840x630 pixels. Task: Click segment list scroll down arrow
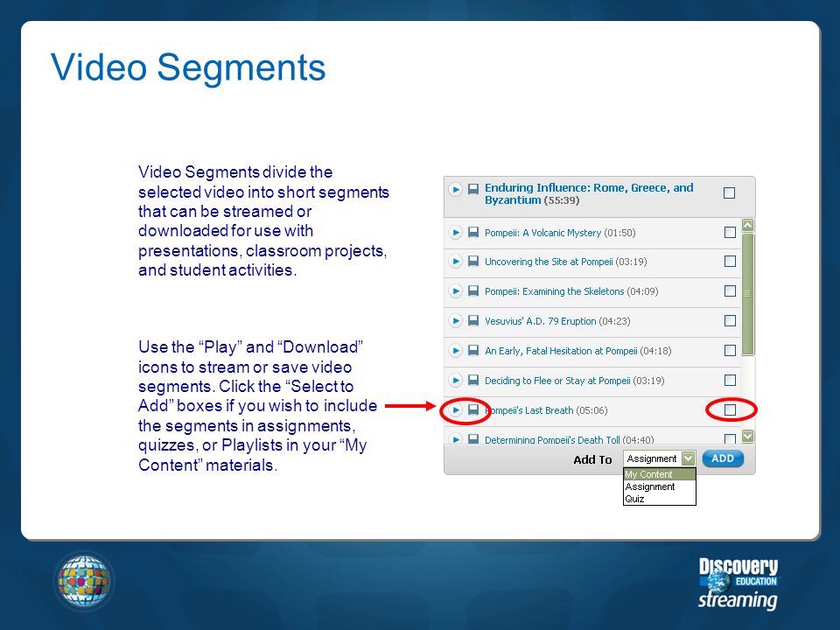point(748,437)
